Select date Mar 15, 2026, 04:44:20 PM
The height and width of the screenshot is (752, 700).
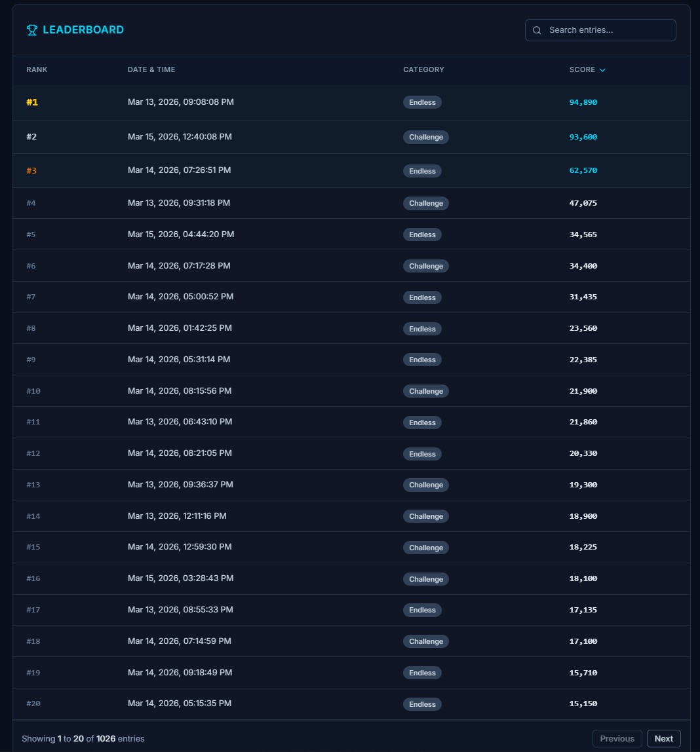click(x=181, y=234)
